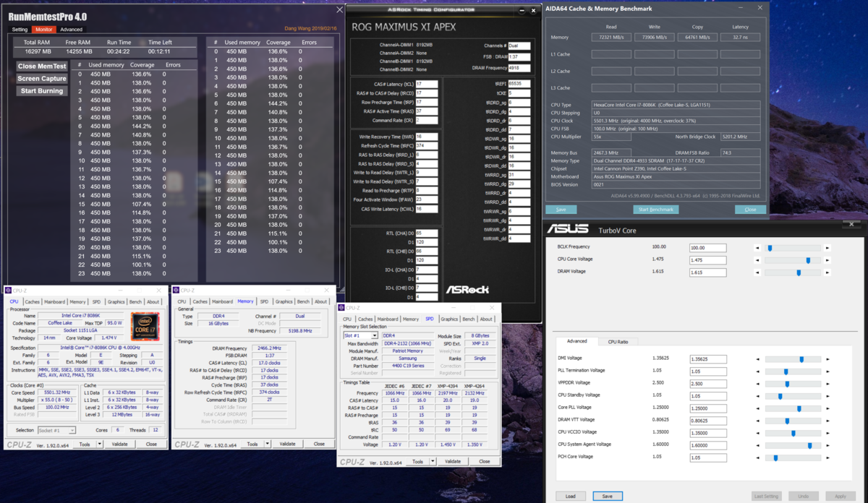Click the DRAM Voltage 1.615 input field

tap(707, 272)
